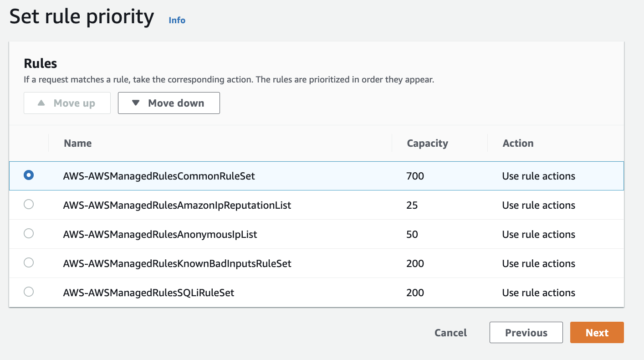Select the SQLiRuleSet rule radio button

[29, 292]
